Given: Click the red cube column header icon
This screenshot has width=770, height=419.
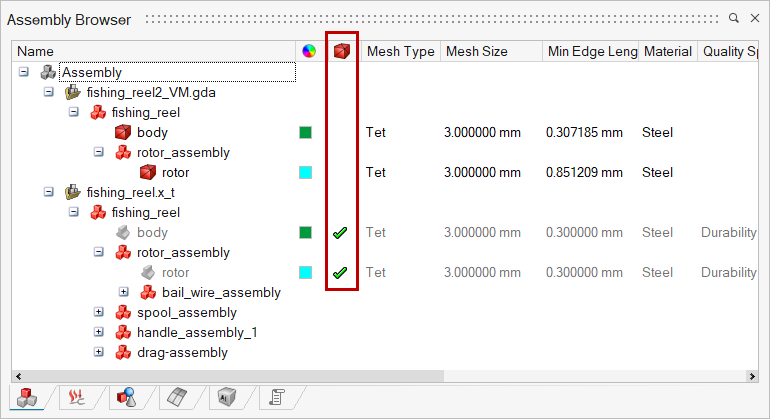Looking at the screenshot, I should click(342, 51).
